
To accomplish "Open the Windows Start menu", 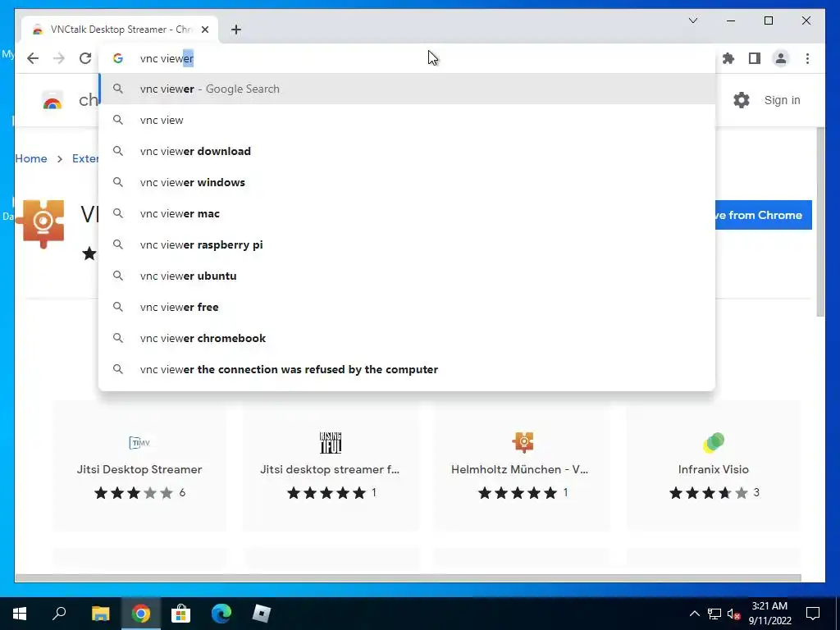I will click(20, 613).
